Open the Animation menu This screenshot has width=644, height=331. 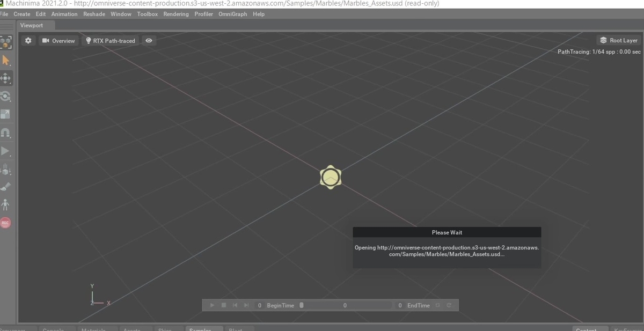[64, 14]
